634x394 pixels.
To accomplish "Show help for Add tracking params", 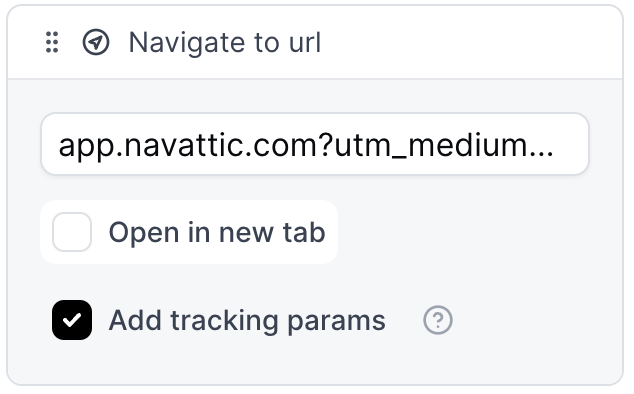I will pos(438,320).
